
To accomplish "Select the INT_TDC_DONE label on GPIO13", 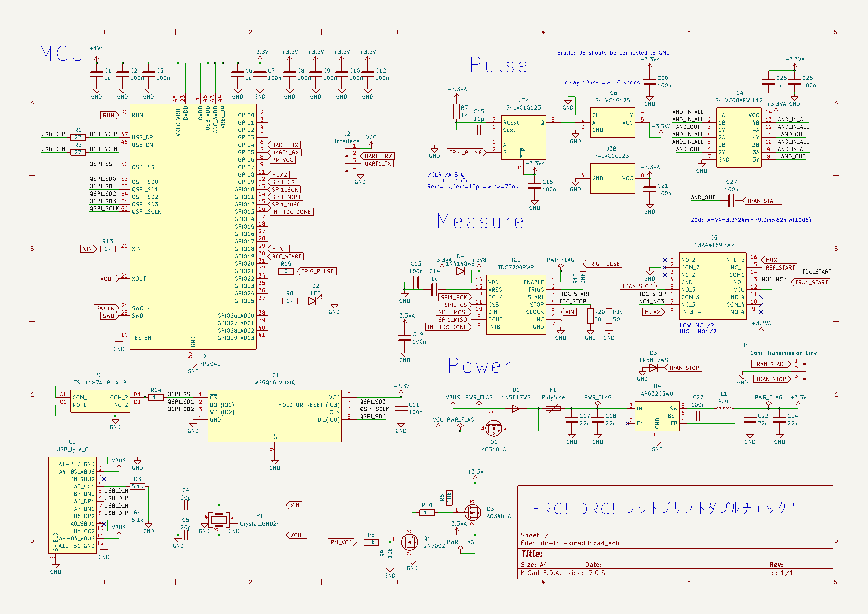I will tap(291, 212).
